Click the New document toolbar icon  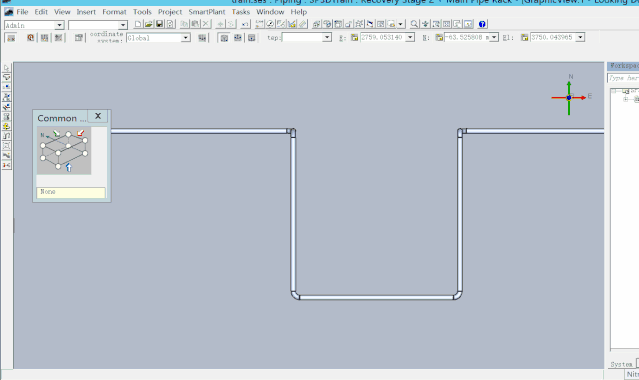pos(138,24)
